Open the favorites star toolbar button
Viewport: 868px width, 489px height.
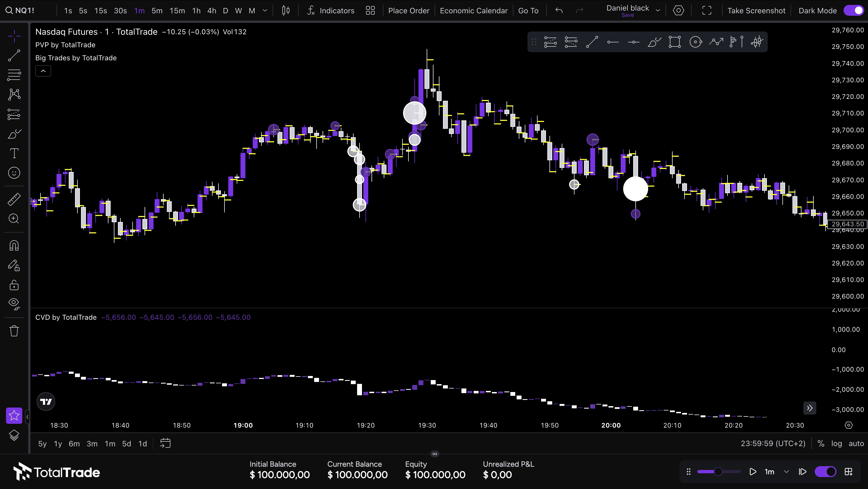click(x=14, y=416)
